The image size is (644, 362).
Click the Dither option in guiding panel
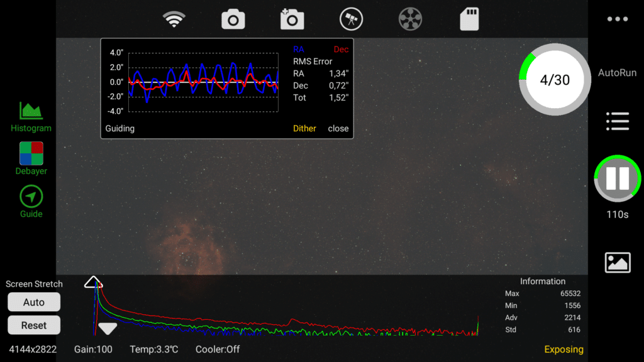tap(304, 128)
